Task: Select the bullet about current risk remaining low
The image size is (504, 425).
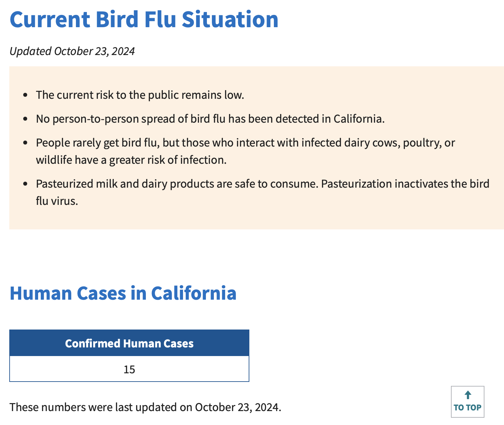Action: point(140,95)
